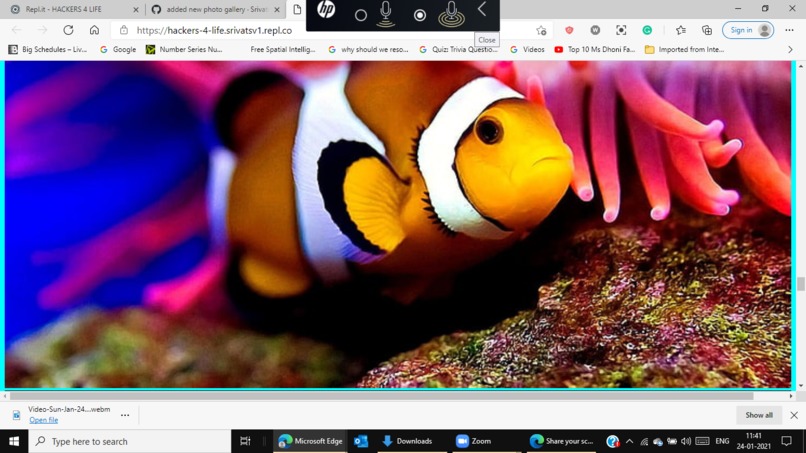The height and width of the screenshot is (453, 806).
Task: Open the battery status icon in the tray
Action: pos(672,441)
